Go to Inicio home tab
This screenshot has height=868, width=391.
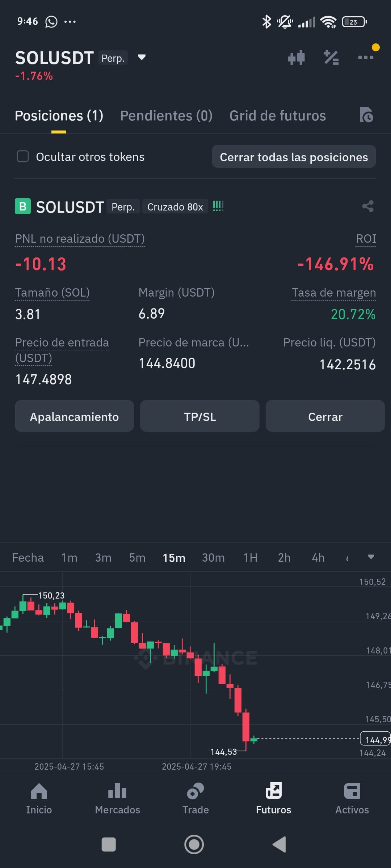click(x=39, y=799)
